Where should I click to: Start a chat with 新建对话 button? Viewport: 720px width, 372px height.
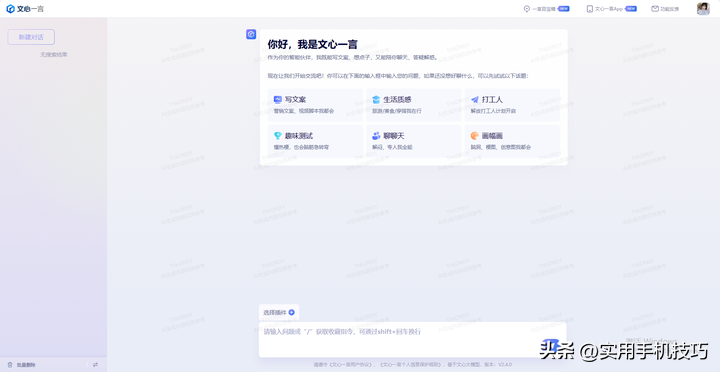pyautogui.click(x=31, y=37)
